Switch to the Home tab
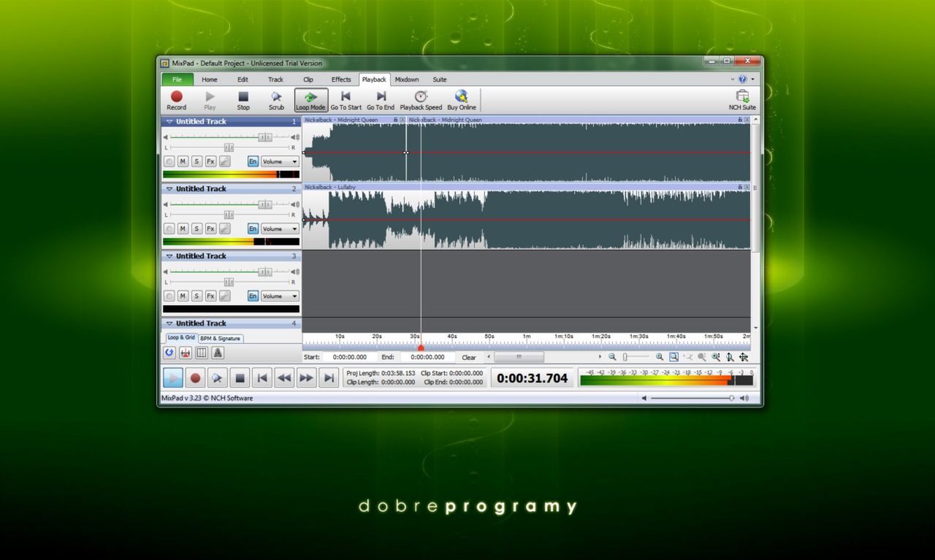 point(210,80)
